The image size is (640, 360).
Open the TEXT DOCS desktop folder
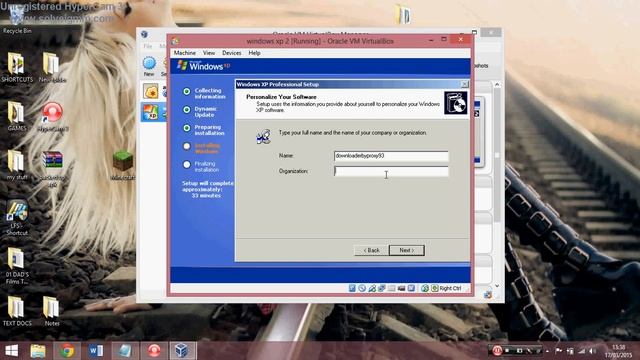(17, 311)
